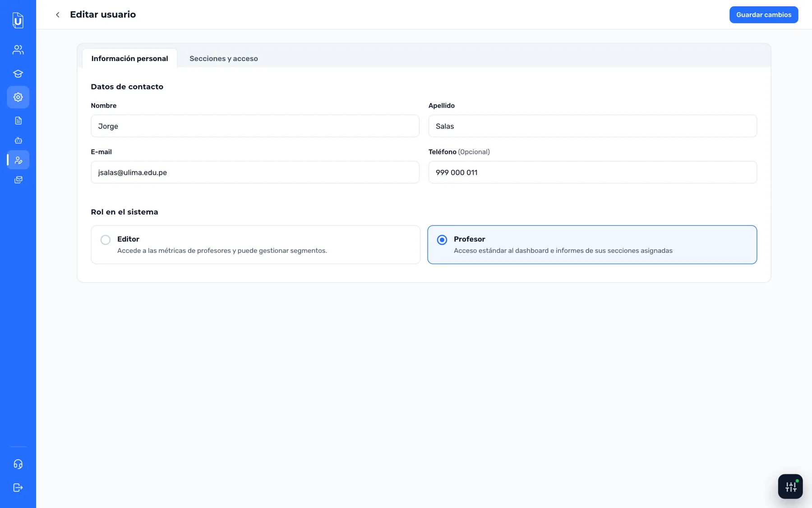This screenshot has width=812, height=508.
Task: Select the user edit icon in the sidebar
Action: pyautogui.click(x=18, y=160)
